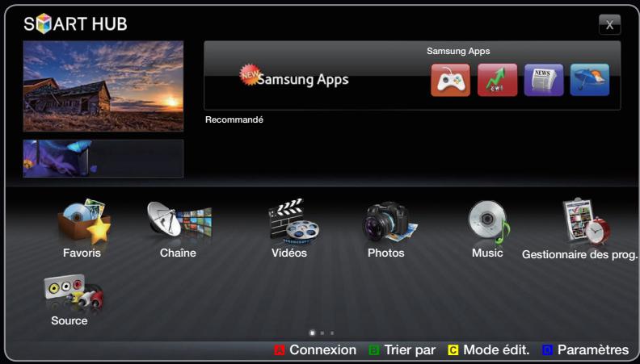Open the Music disc icon
This screenshot has width=640, height=364.
(489, 222)
